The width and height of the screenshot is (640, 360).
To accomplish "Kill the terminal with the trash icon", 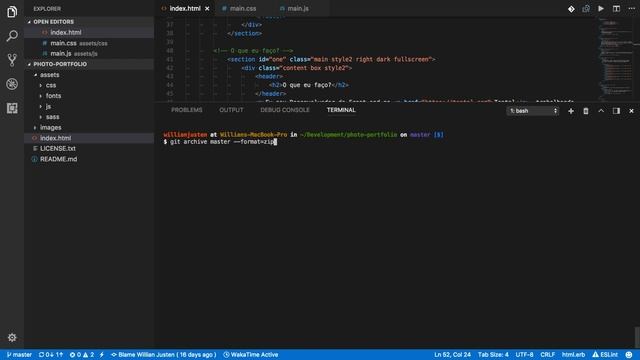I will coord(586,111).
